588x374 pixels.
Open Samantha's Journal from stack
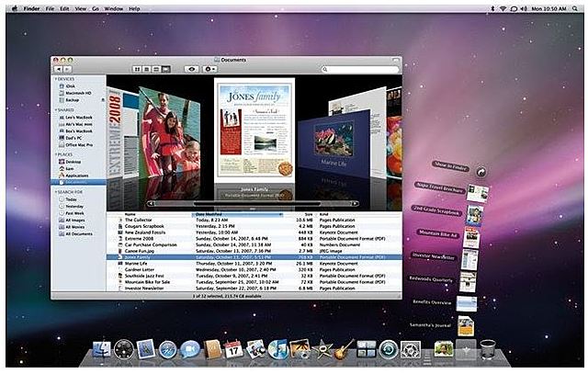coord(466,326)
